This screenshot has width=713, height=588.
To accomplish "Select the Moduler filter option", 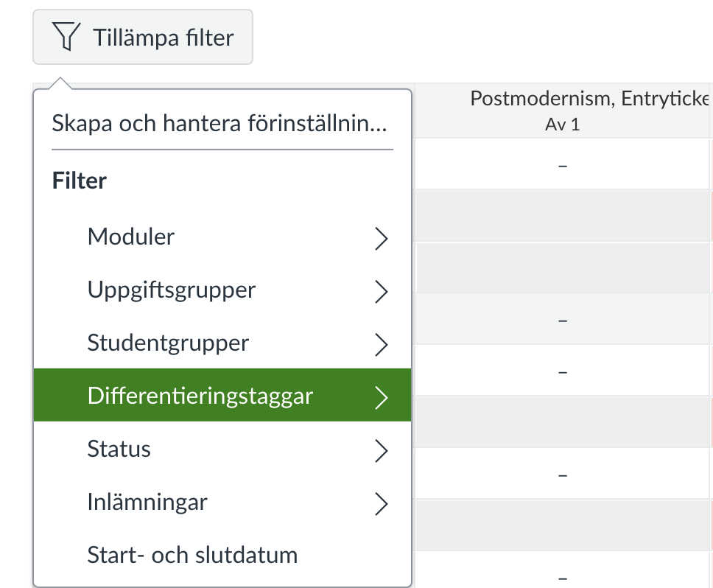I will pyautogui.click(x=131, y=237).
